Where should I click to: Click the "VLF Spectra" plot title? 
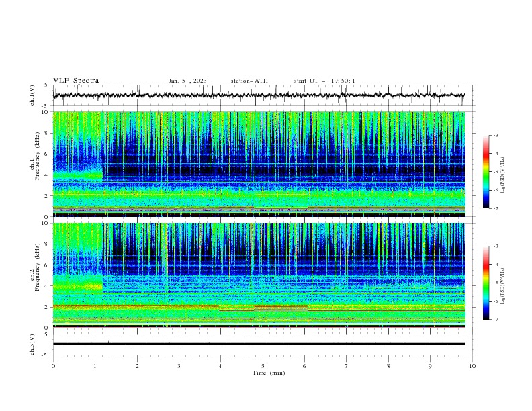click(76, 81)
